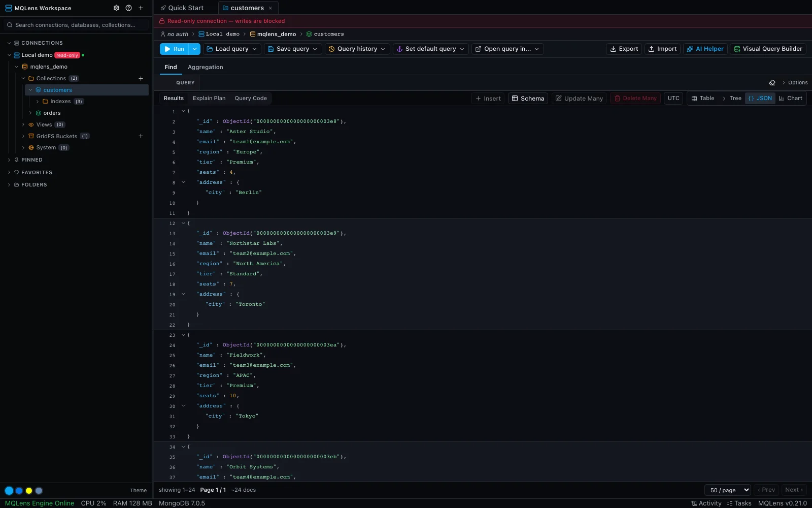Expand the orders collection
Viewport: 812px width, 508px height.
(30, 113)
